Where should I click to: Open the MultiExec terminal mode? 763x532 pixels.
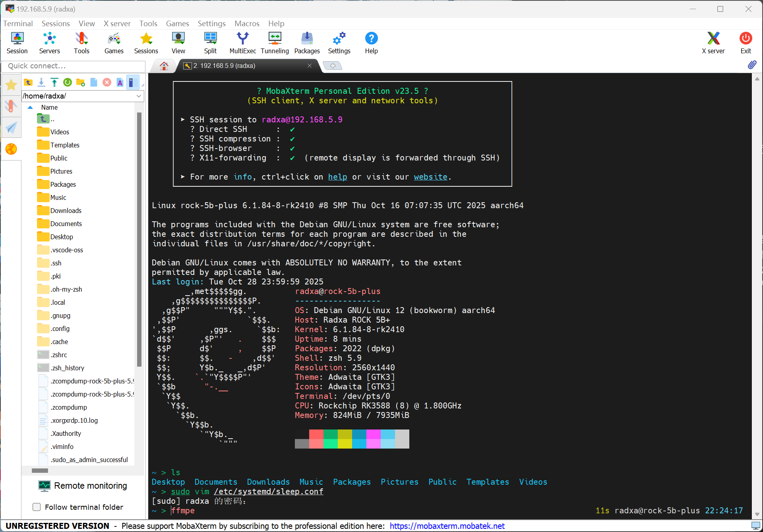click(x=242, y=43)
